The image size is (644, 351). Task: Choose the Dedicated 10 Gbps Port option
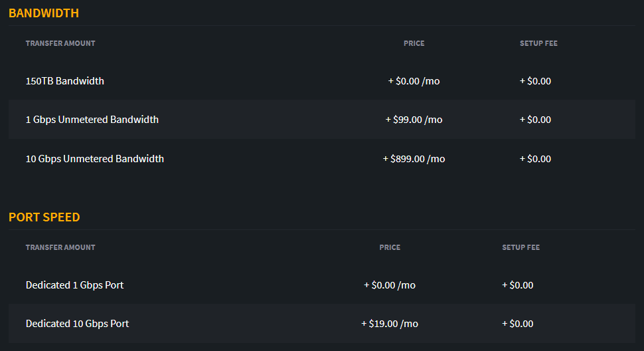click(321, 324)
